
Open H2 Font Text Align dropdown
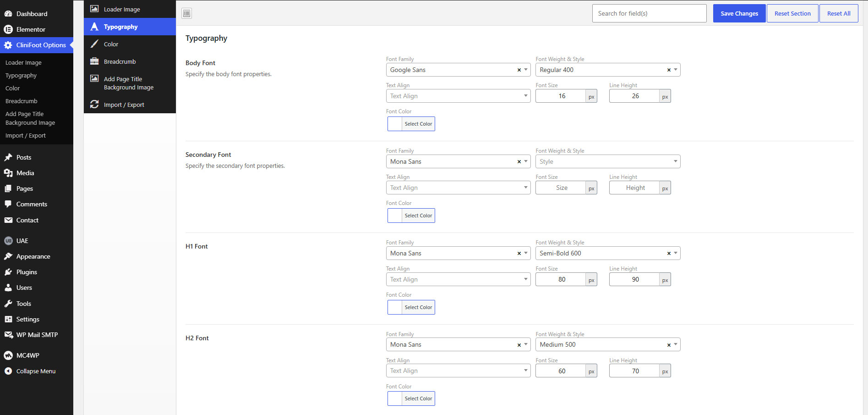(x=458, y=371)
